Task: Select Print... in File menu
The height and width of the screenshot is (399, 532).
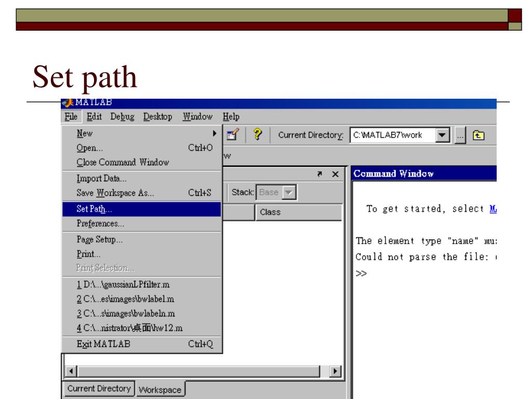Action: tap(142, 254)
